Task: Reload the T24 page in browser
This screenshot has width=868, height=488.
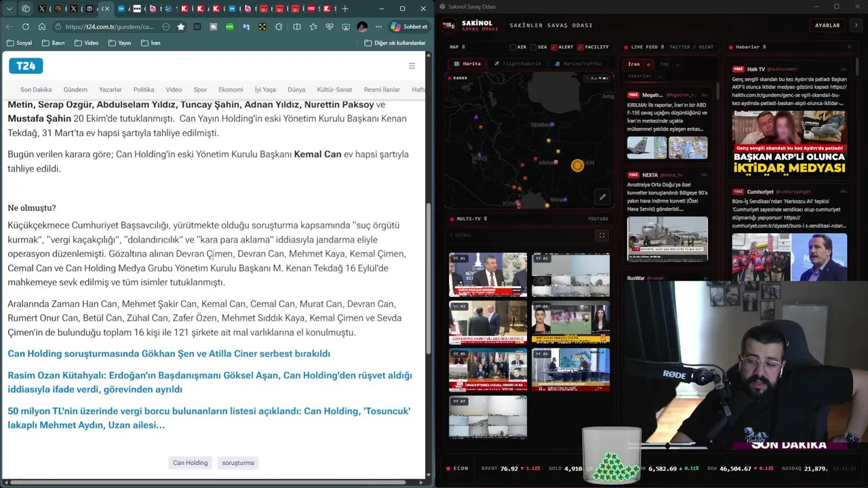Action: pyautogui.click(x=25, y=26)
